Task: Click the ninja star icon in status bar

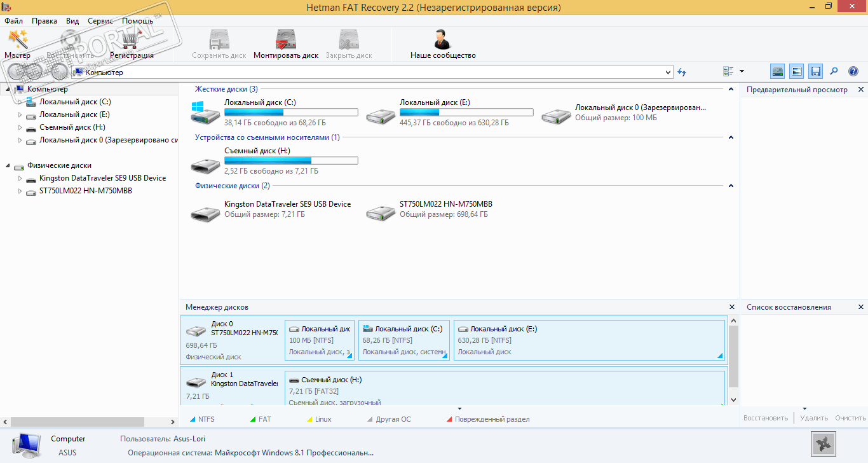Action: coord(824,443)
